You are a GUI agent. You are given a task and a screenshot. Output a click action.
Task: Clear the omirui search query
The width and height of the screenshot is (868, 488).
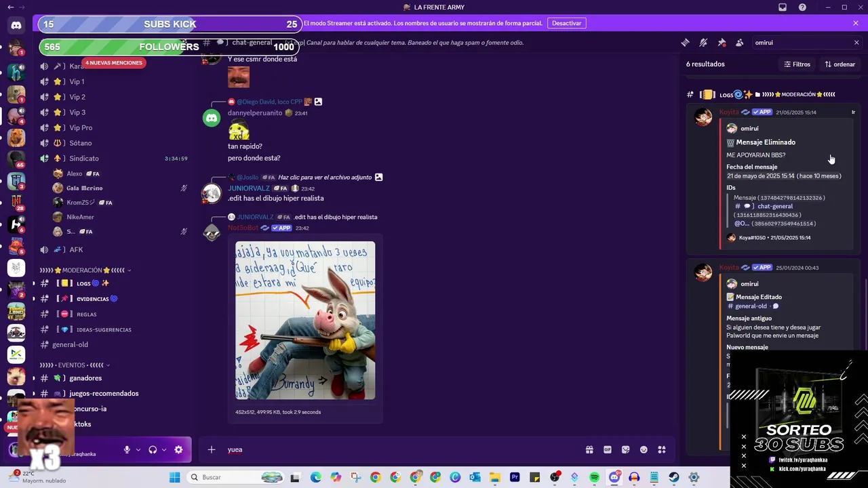tap(856, 43)
